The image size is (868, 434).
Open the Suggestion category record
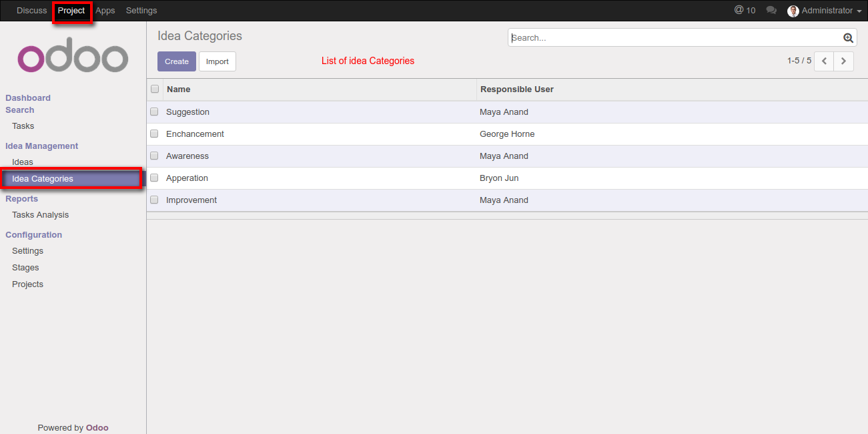[187, 112]
